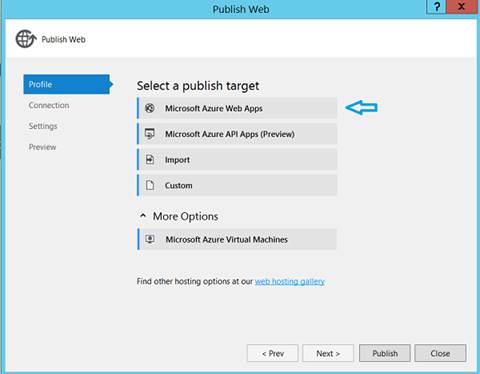Select the Profile tab

coord(67,84)
